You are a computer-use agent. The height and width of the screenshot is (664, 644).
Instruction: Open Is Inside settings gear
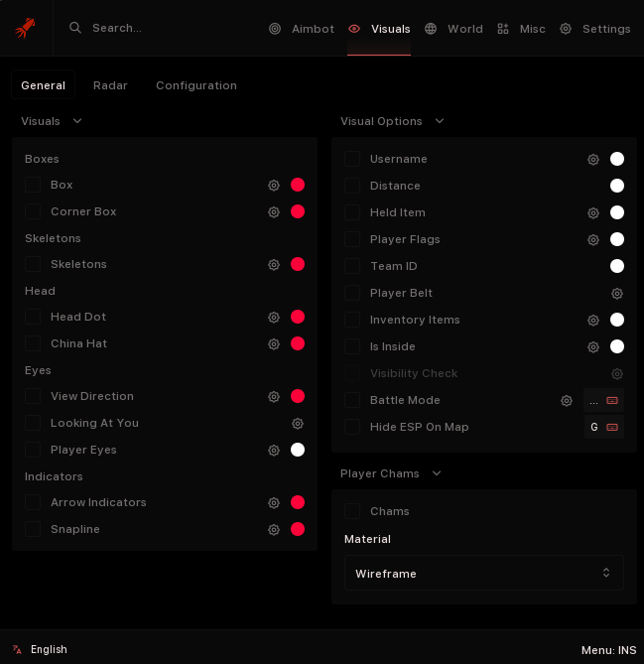point(593,346)
